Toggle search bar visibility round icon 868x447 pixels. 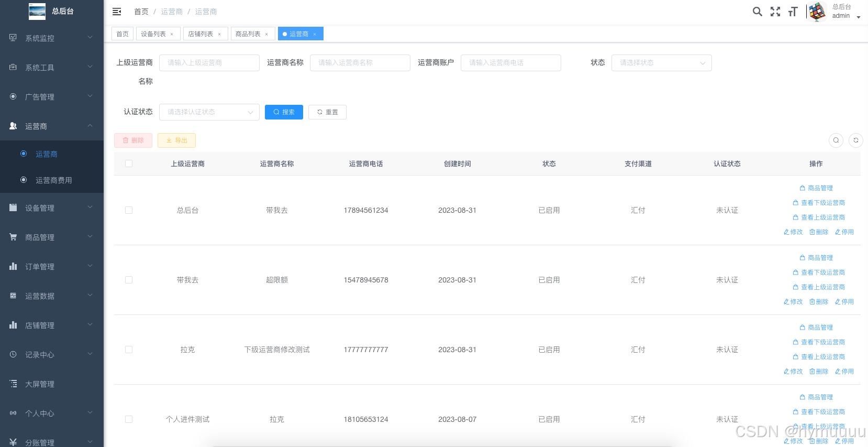(x=836, y=140)
